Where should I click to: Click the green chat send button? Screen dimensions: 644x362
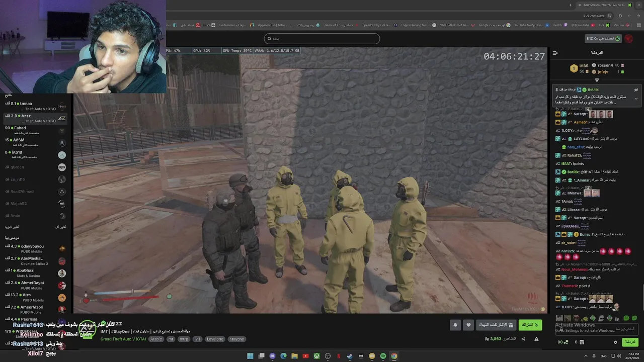tap(630, 342)
